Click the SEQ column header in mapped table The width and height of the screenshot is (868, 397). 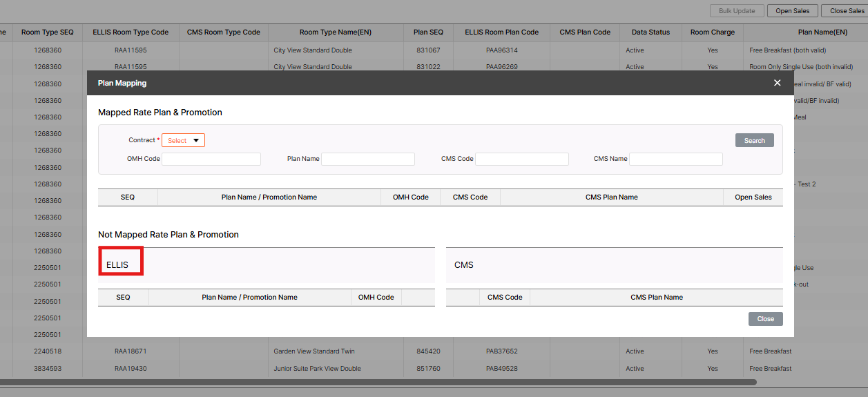coord(128,197)
